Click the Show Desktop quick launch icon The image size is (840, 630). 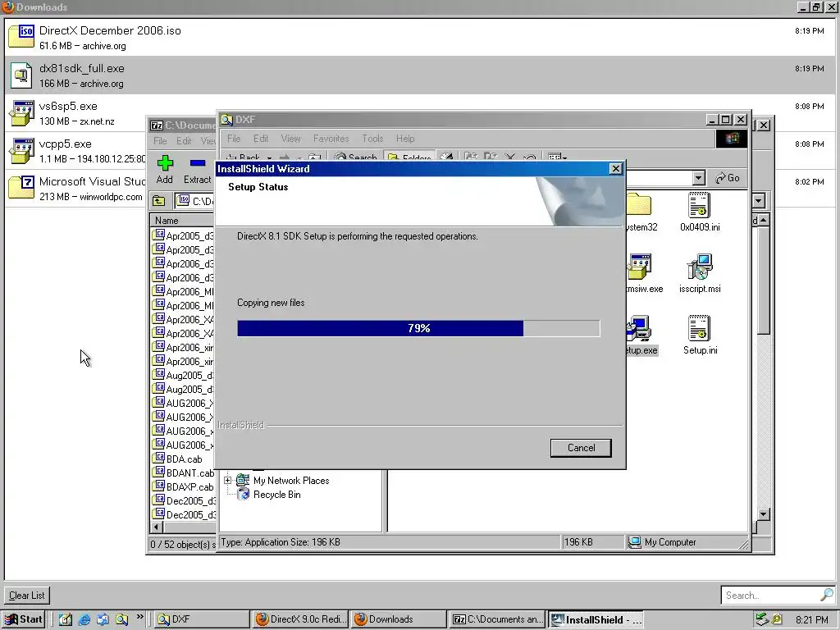[x=66, y=619]
